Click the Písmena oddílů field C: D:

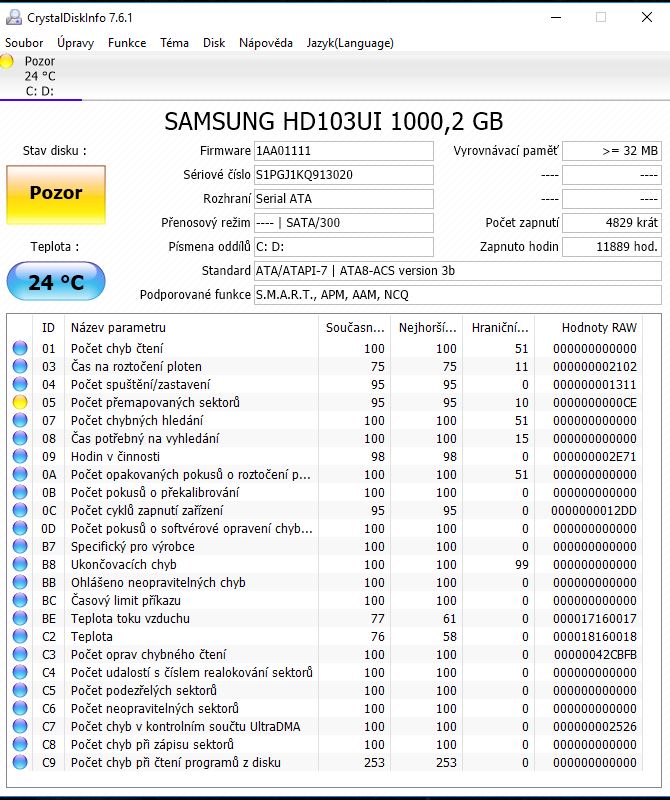coord(344,247)
